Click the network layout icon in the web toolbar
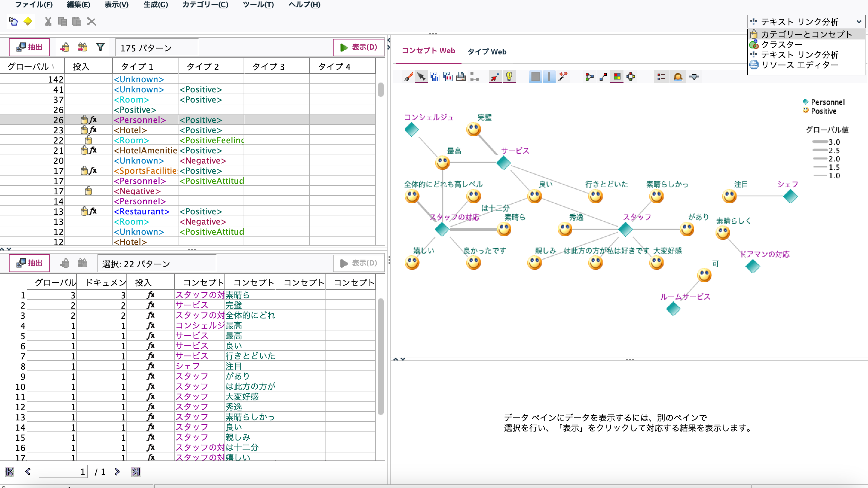 click(474, 77)
